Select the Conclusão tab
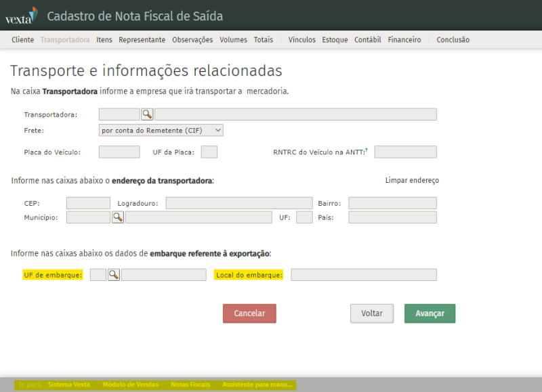542x392 pixels. click(453, 40)
